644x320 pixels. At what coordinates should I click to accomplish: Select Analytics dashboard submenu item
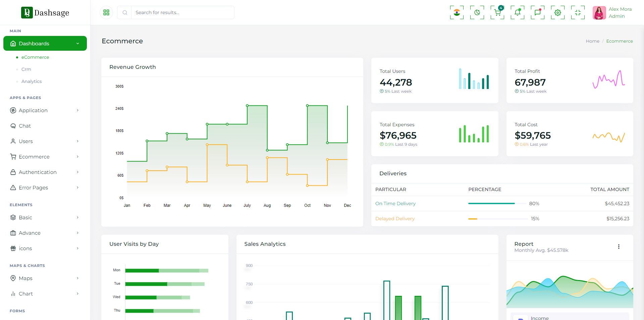(32, 81)
